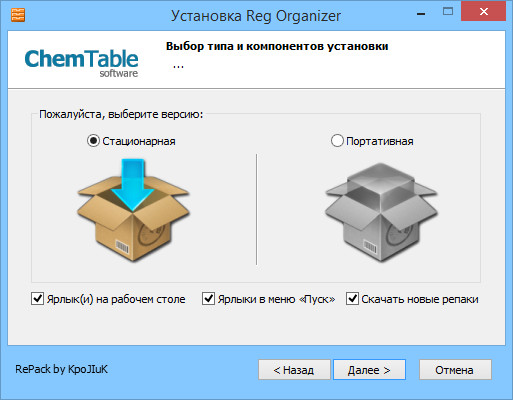513x400 pixels.
Task: Click the gray portable box icon
Action: click(x=381, y=212)
